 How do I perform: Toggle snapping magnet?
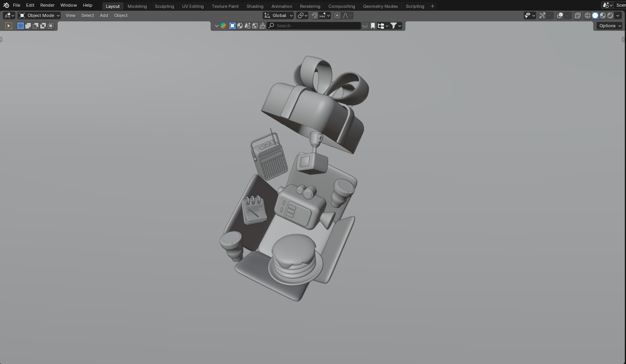(x=315, y=15)
